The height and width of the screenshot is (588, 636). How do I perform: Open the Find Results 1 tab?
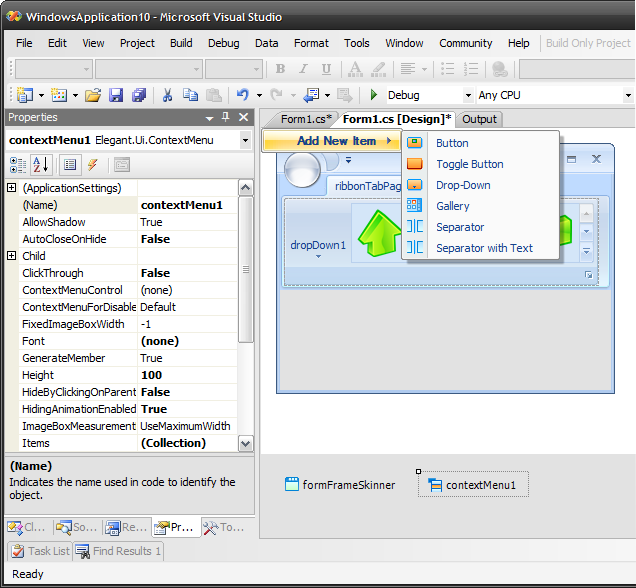click(118, 551)
